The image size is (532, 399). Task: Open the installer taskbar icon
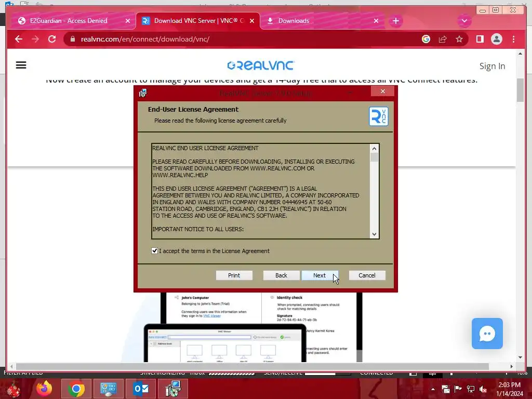pos(174,389)
